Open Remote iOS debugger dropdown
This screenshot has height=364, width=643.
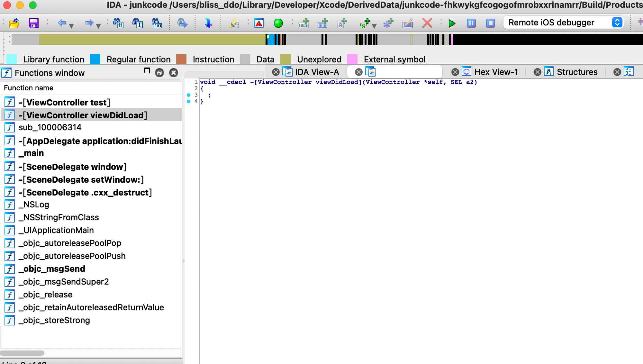pyautogui.click(x=563, y=23)
